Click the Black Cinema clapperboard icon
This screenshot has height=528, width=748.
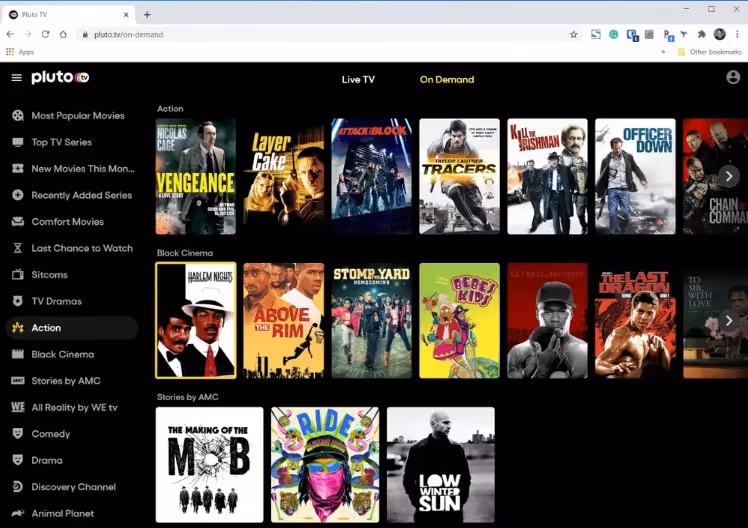click(18, 354)
